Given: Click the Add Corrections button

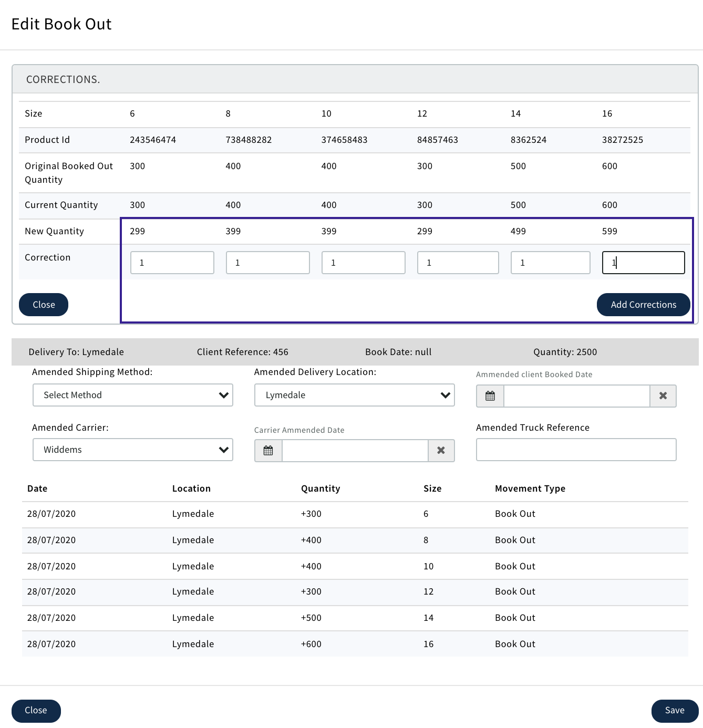Looking at the screenshot, I should coord(643,305).
